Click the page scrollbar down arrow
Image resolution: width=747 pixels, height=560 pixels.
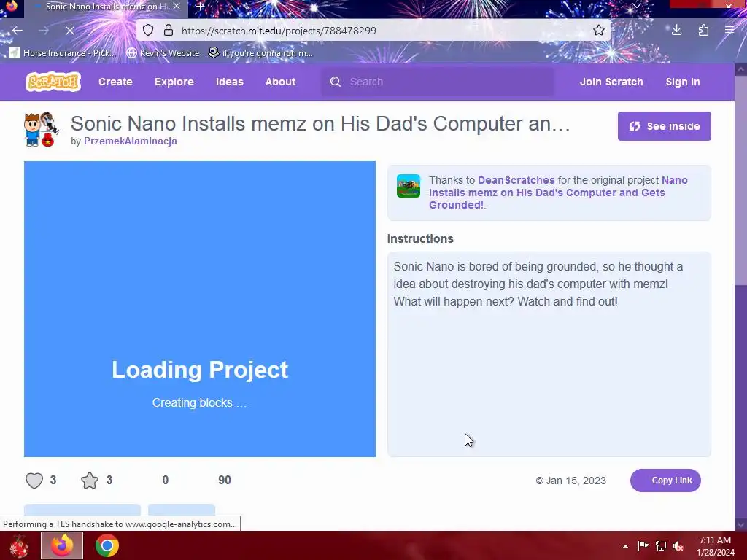click(741, 525)
